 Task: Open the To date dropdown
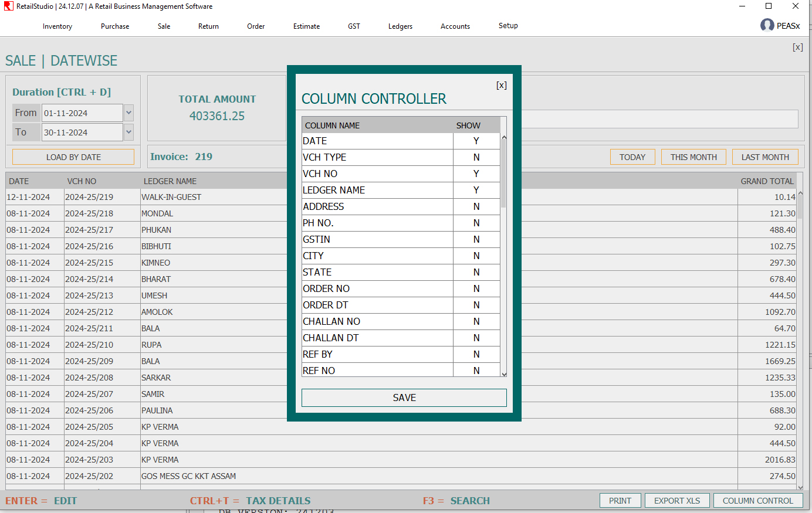pyautogui.click(x=129, y=132)
